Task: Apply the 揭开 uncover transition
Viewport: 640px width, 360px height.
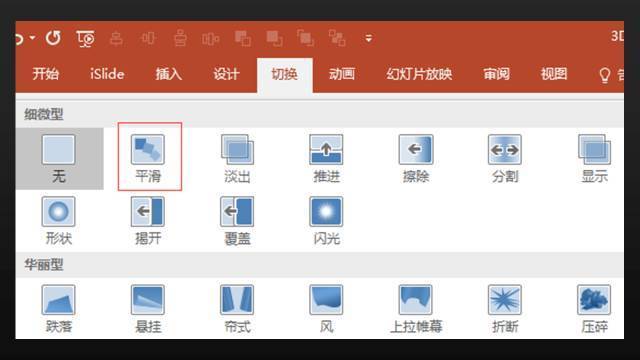Action: point(148,221)
